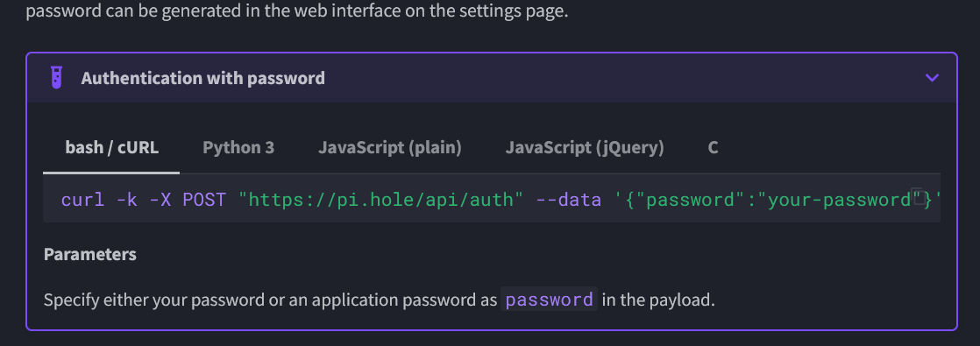
Task: Switch to the C code tab
Action: [713, 147]
